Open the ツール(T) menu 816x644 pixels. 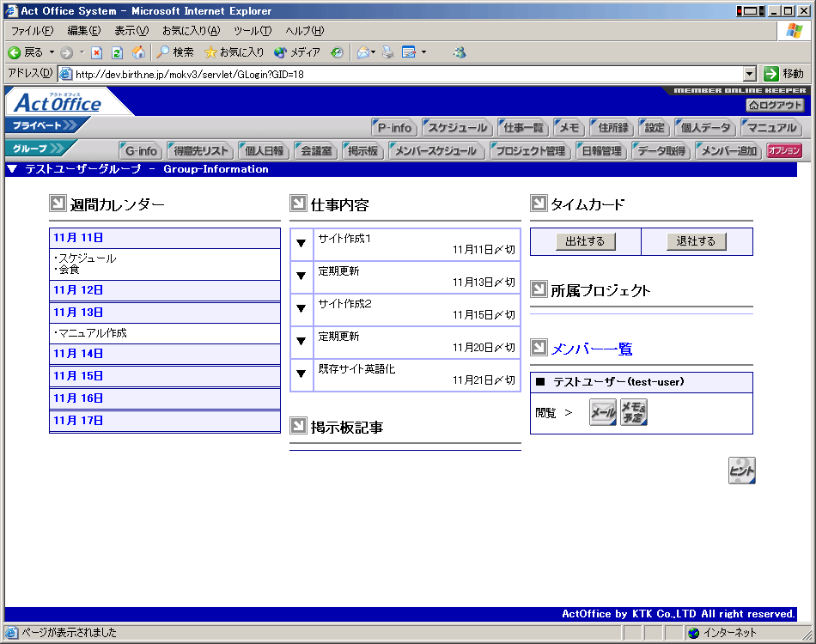pyautogui.click(x=252, y=31)
